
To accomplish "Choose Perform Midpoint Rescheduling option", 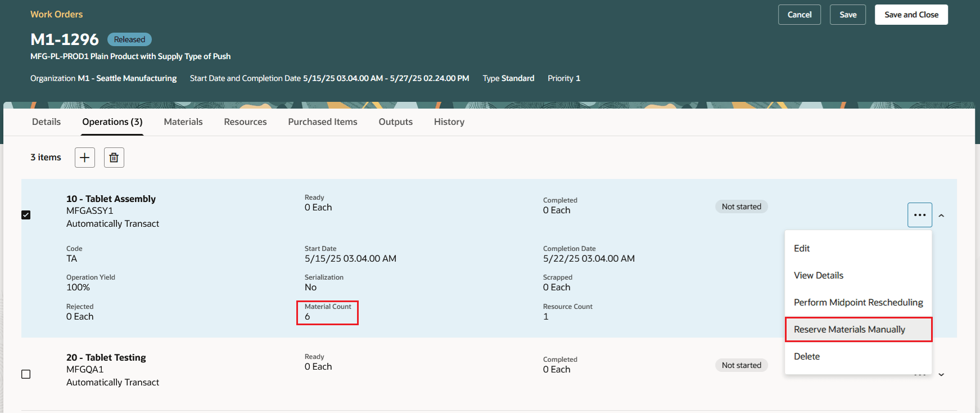I will (x=859, y=302).
